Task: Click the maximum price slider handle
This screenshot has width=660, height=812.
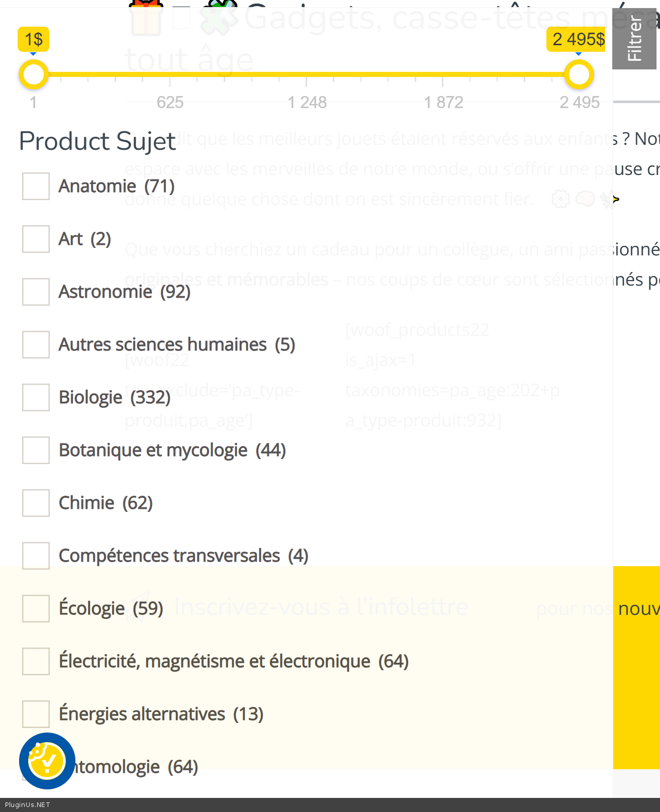Action: click(x=579, y=74)
